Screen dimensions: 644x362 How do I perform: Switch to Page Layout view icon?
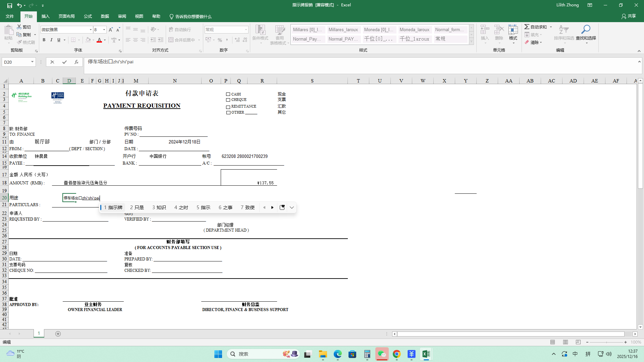566,342
